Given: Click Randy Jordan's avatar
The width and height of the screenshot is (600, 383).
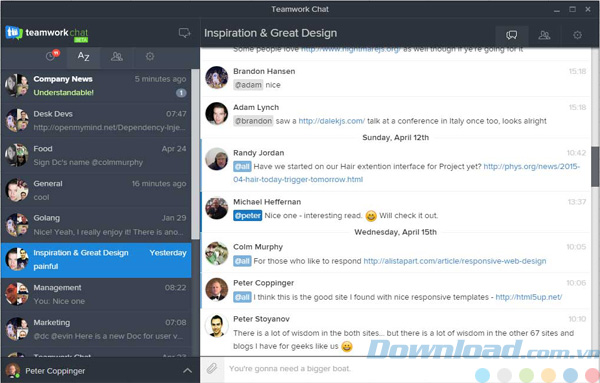Looking at the screenshot, I should point(217,159).
